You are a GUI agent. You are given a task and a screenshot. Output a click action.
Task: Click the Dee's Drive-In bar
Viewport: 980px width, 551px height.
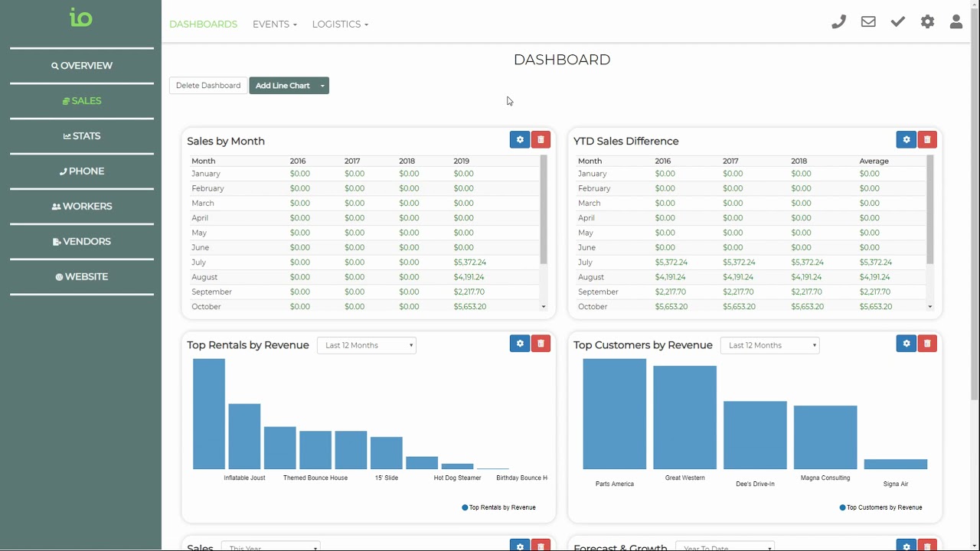pos(755,435)
